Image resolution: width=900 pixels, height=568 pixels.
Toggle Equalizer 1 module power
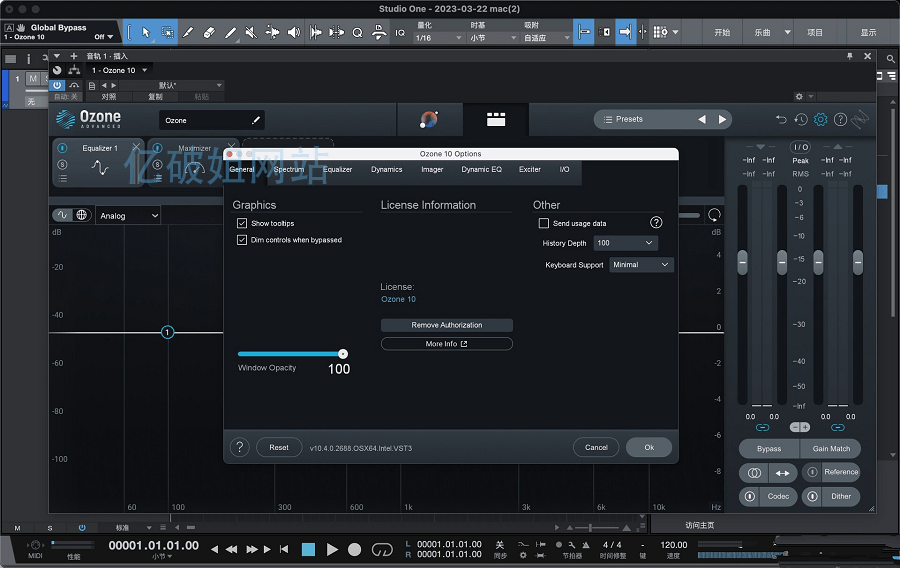63,148
